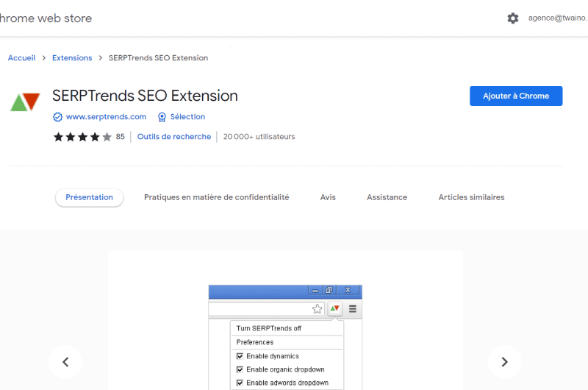Click SERPTrends toolbar icon in preview image
Image resolution: width=588 pixels, height=390 pixels.
coord(334,308)
